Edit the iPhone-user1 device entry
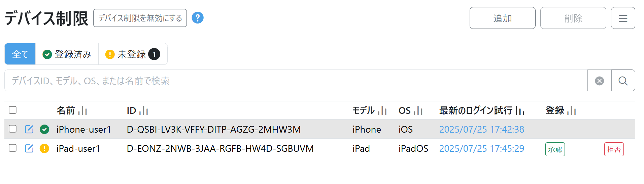 [29, 129]
